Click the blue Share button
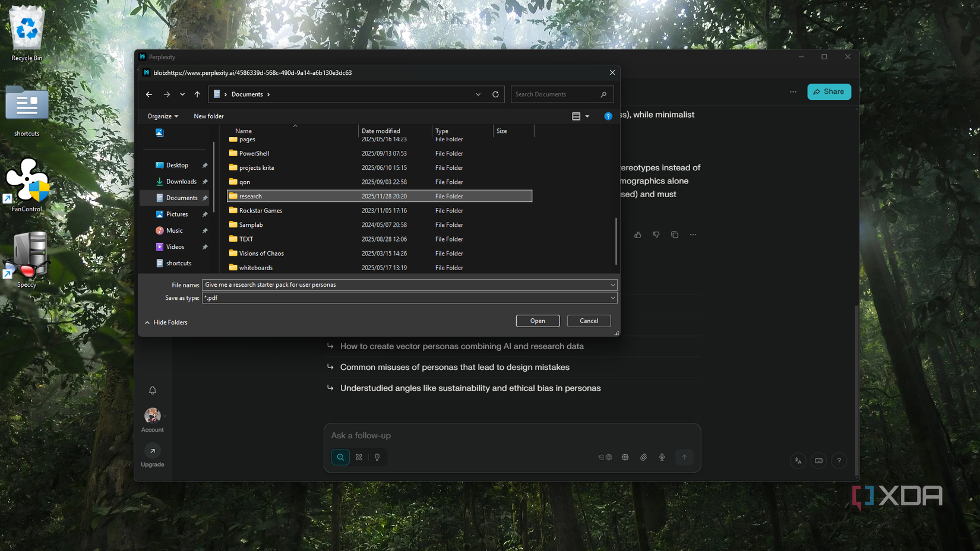The image size is (980, 551). pos(829,91)
